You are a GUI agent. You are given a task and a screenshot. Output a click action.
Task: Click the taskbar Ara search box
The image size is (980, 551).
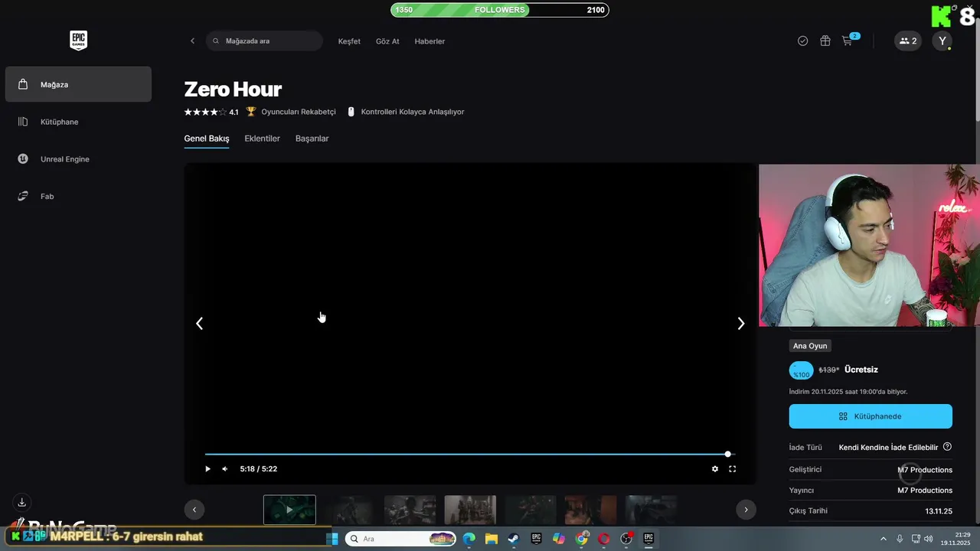(401, 539)
